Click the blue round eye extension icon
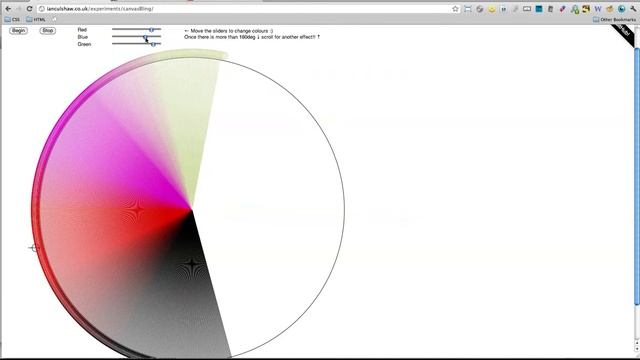 pyautogui.click(x=622, y=9)
